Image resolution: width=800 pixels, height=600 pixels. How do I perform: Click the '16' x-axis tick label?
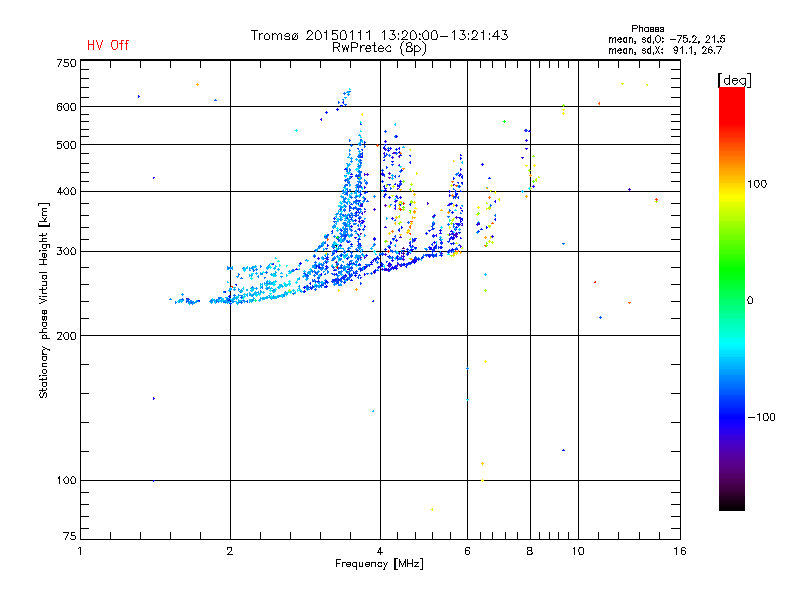(x=680, y=551)
